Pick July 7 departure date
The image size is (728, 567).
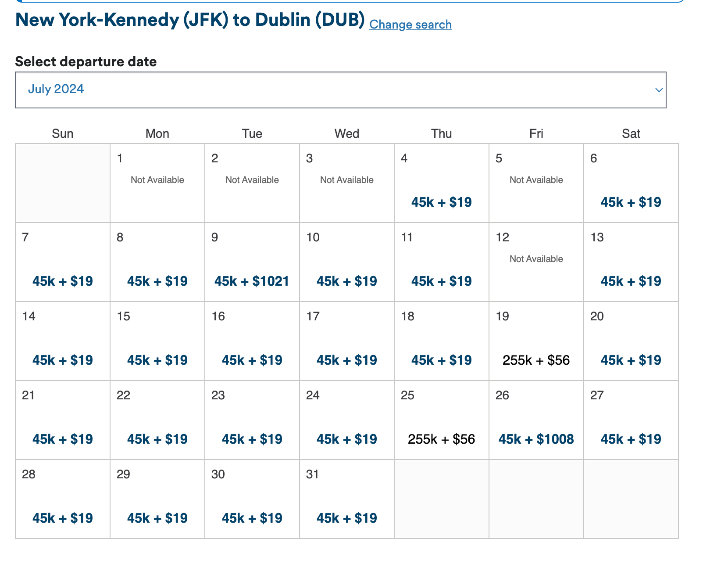coord(62,281)
